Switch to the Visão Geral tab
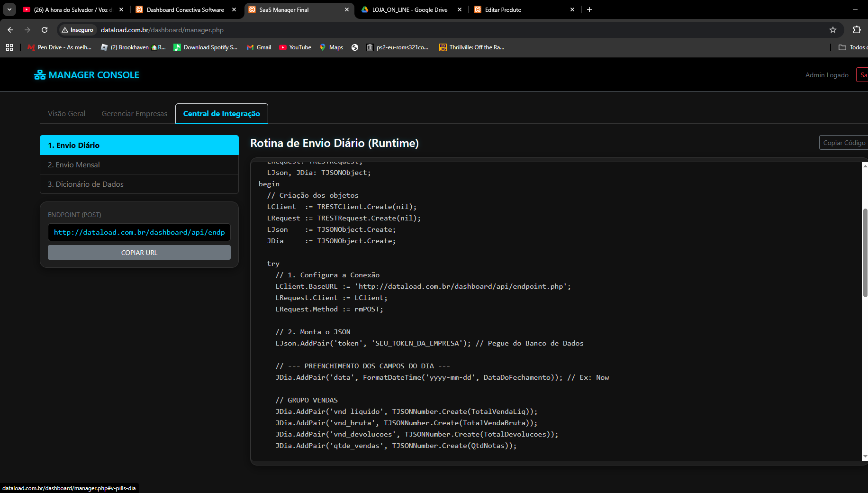 [67, 114]
